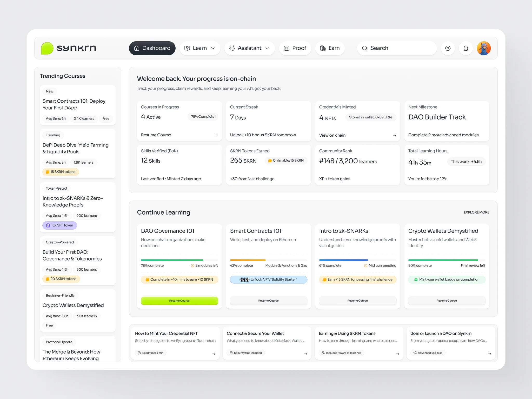Click the This week: +6.5h pill
Screen dimensions: 532x399
click(x=466, y=162)
